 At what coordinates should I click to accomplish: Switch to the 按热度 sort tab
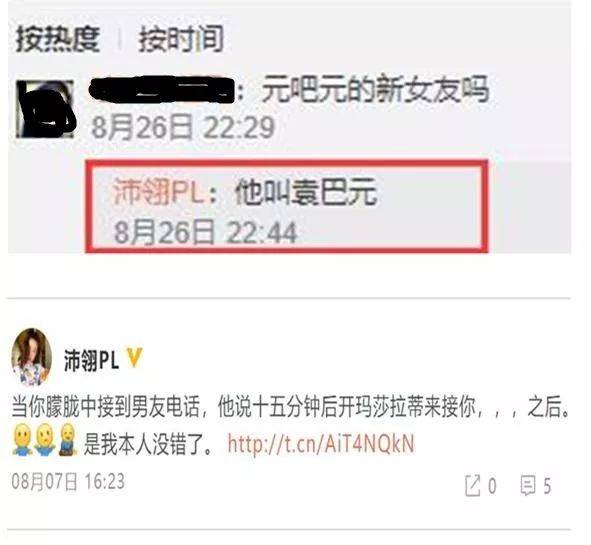(58, 39)
